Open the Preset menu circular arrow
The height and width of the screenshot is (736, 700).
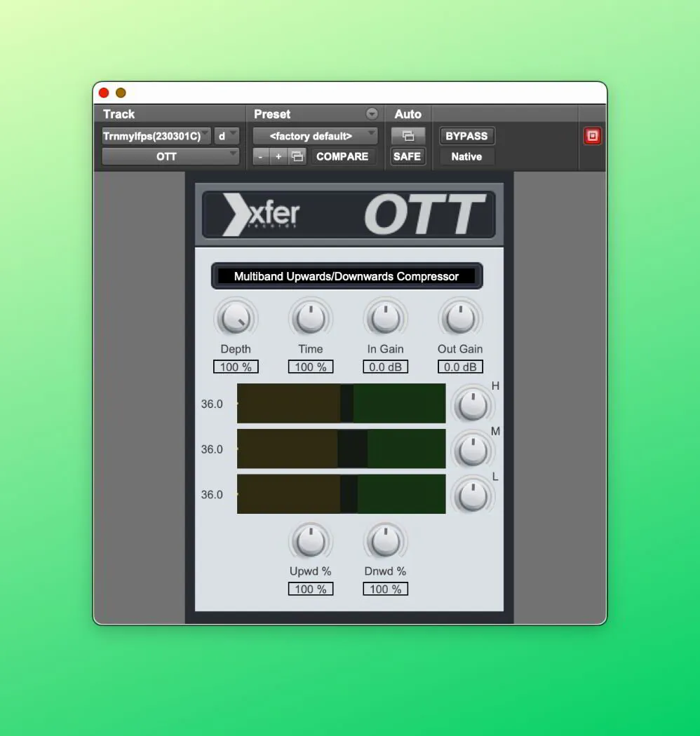(372, 114)
